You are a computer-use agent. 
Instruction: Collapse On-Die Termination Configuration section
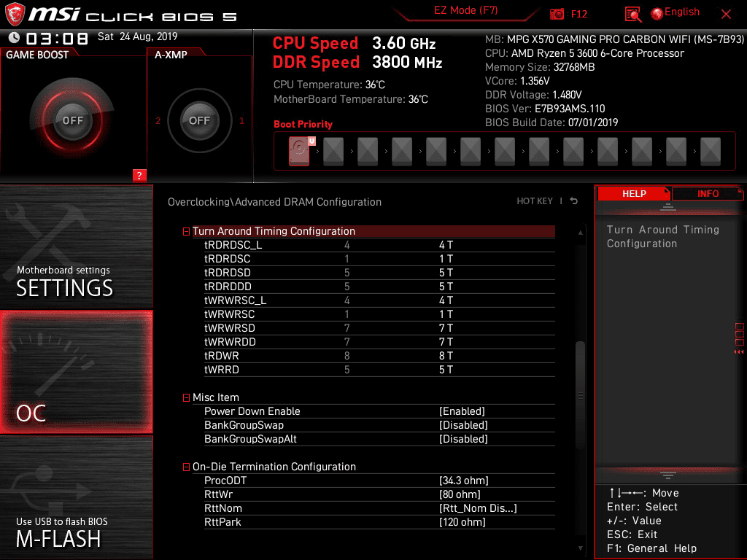click(186, 467)
